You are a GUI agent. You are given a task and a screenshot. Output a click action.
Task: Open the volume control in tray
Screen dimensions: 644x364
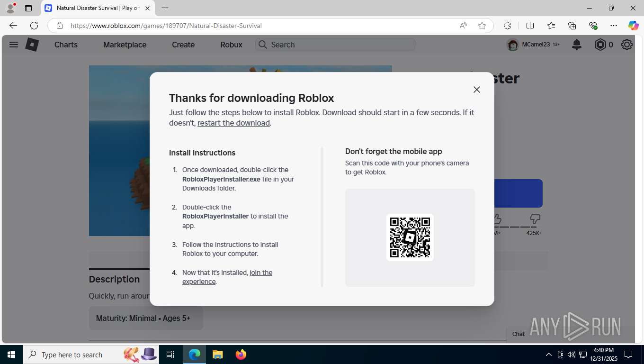click(x=572, y=355)
